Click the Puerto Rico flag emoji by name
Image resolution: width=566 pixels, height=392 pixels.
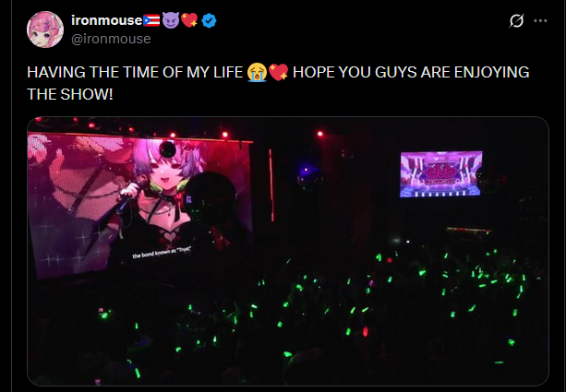[x=151, y=20]
